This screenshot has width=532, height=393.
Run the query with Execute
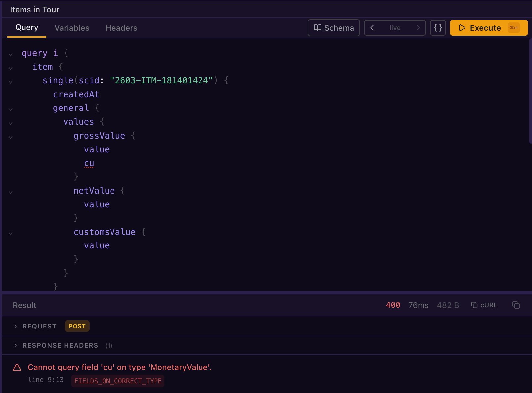click(480, 28)
